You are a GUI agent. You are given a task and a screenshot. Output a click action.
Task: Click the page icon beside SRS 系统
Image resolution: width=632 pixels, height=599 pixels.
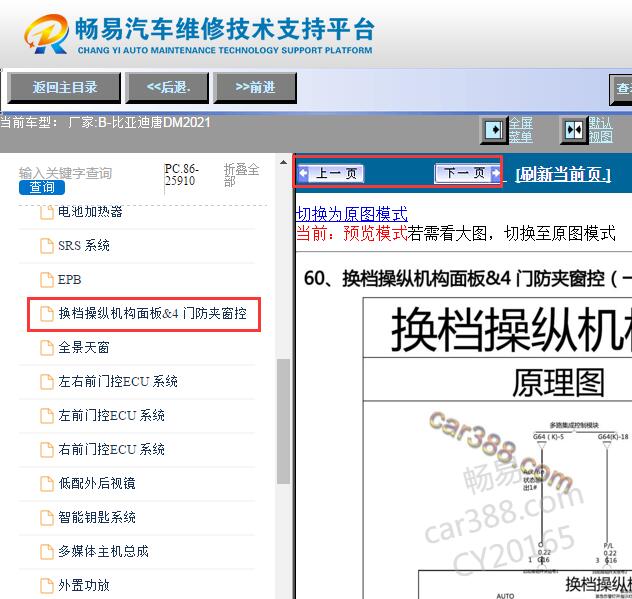point(47,245)
